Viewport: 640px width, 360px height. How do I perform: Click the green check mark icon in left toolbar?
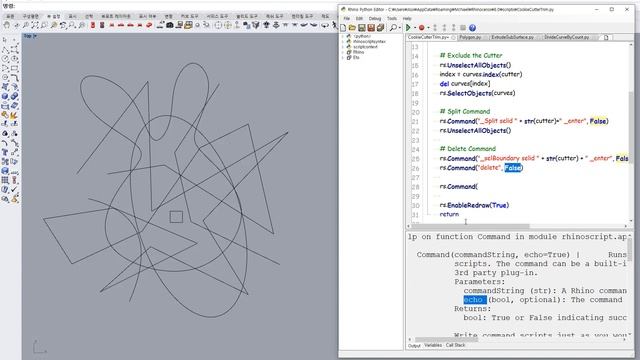coord(14,189)
